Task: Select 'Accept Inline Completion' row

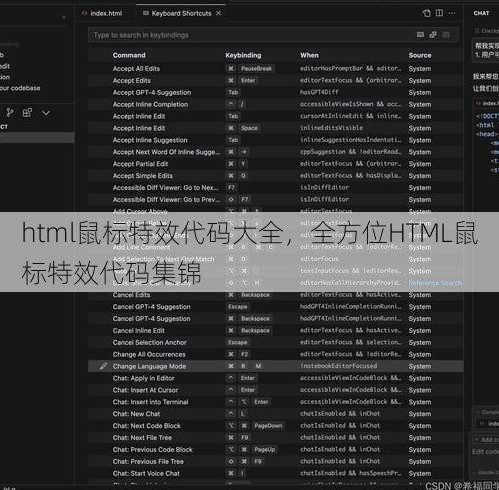Action: click(276, 104)
